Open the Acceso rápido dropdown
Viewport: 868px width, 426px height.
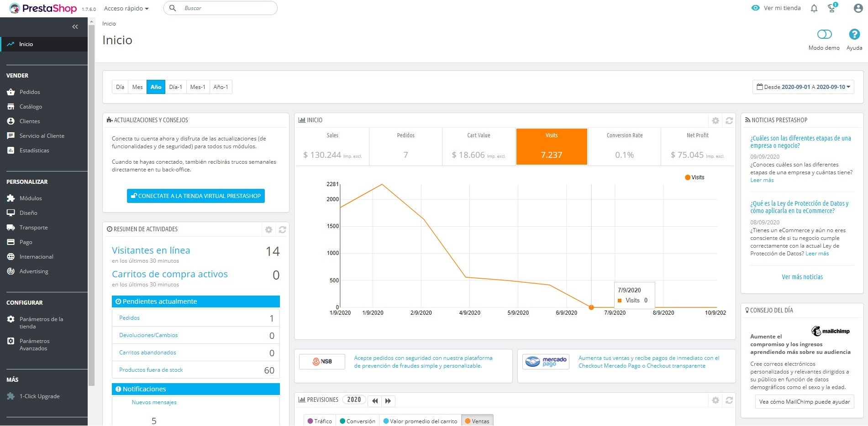(x=126, y=9)
